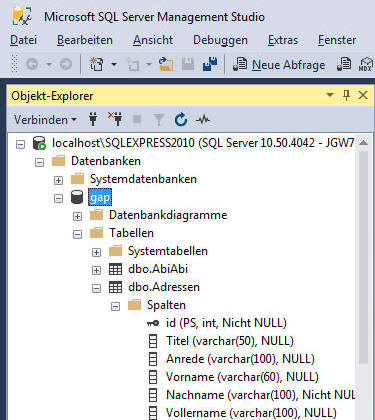
Task: Open the Bearbeiten menu
Action: tap(85, 40)
